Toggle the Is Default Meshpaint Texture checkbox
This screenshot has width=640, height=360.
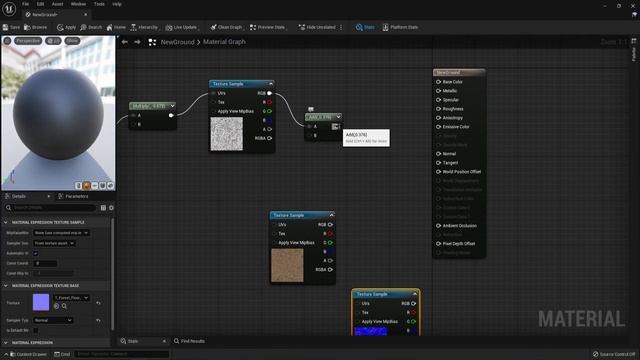[36, 330]
